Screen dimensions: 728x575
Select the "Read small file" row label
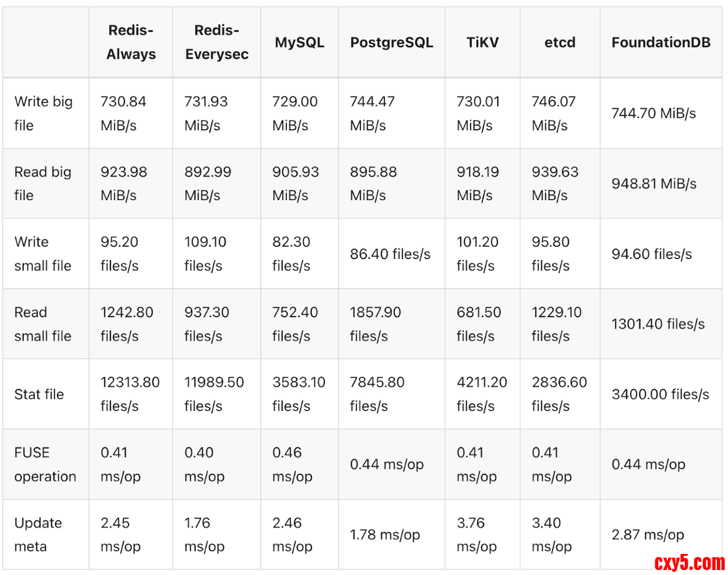click(43, 324)
